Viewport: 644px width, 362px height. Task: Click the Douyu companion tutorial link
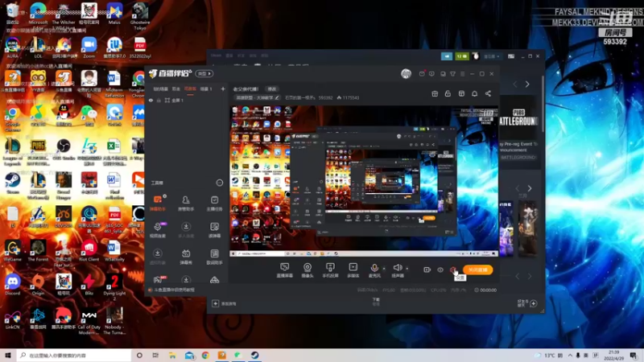[175, 290]
